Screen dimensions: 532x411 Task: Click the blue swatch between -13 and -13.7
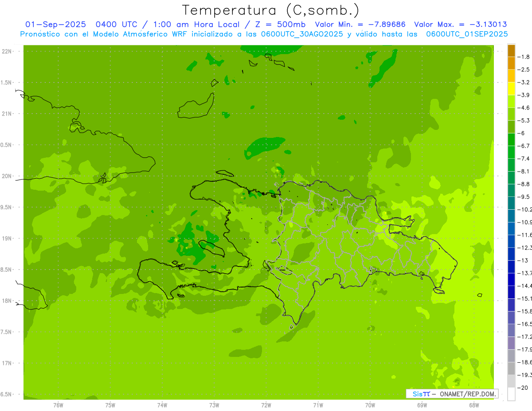click(x=511, y=267)
